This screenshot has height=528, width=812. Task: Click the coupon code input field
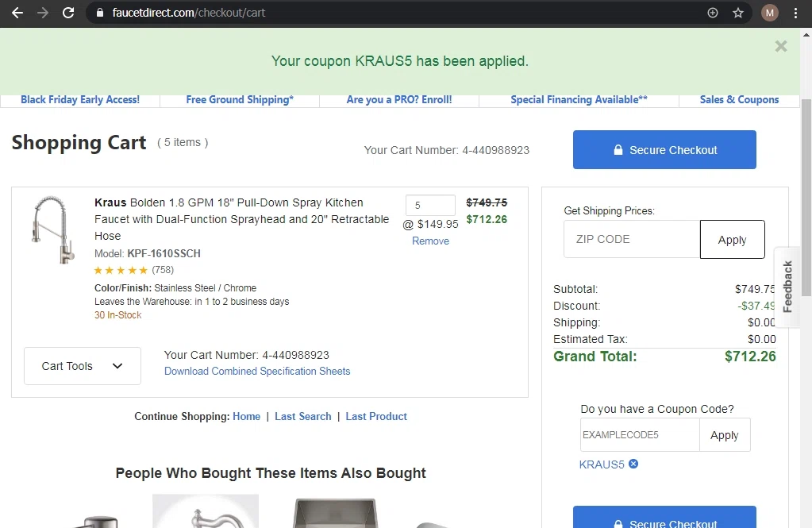(x=640, y=435)
